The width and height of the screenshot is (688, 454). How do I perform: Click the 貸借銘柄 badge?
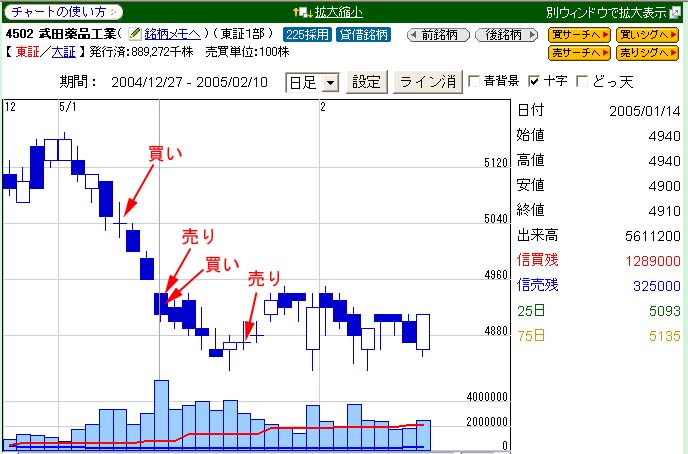[364, 34]
